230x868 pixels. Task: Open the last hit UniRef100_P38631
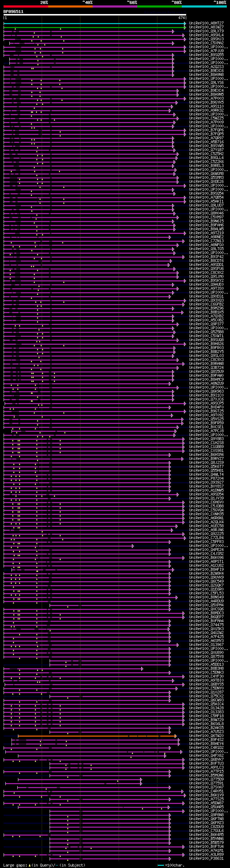(x=206, y=859)
